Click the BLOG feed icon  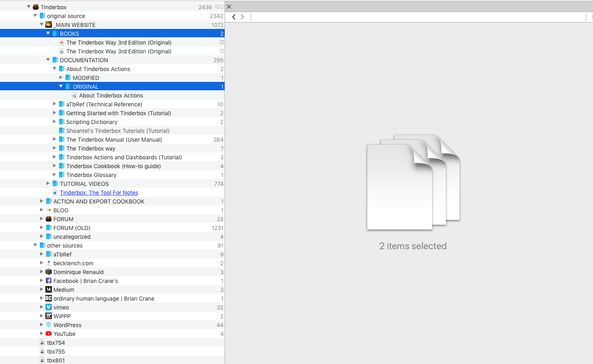coord(49,210)
